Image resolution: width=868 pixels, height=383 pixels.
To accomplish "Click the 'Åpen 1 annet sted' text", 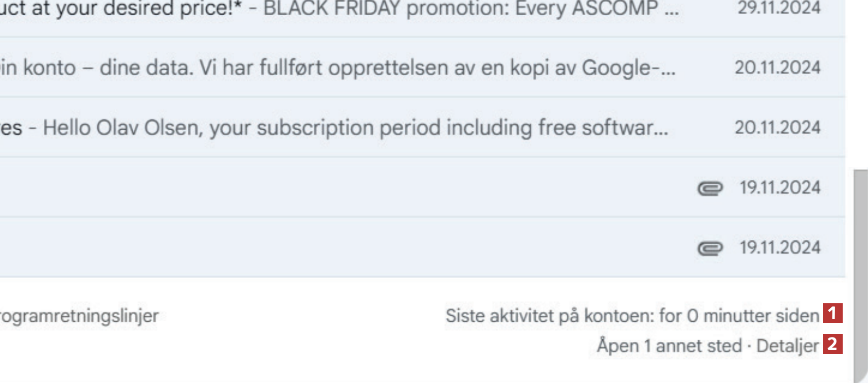I will coord(669,346).
